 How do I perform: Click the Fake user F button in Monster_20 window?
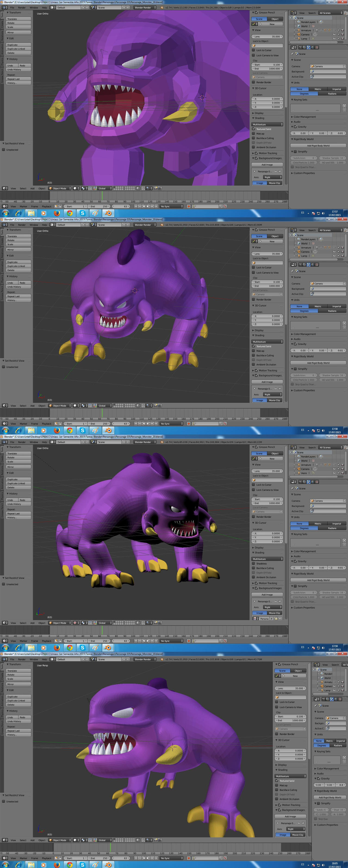click(272, 619)
